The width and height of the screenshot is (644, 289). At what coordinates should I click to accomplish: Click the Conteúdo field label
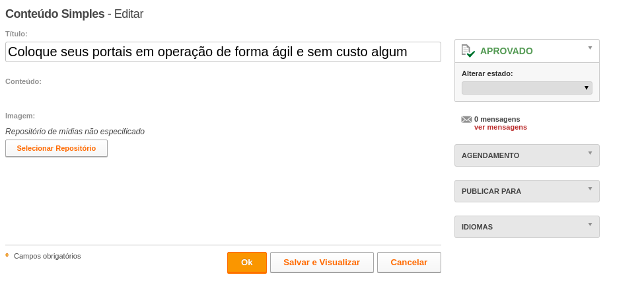point(23,81)
